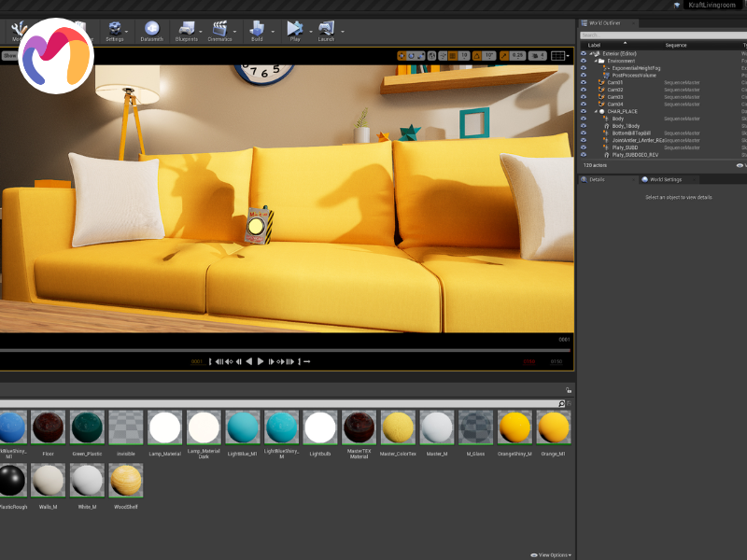Switch to the World Settings tab
This screenshot has width=747, height=560.
[x=665, y=179]
